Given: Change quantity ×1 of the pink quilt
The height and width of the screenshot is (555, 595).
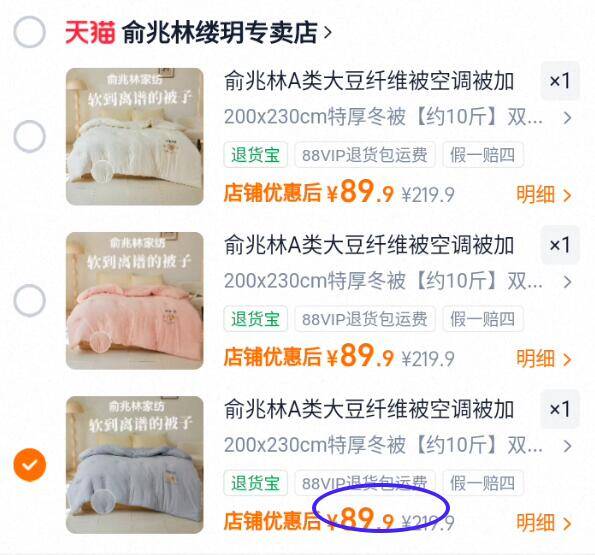Looking at the screenshot, I should (560, 245).
